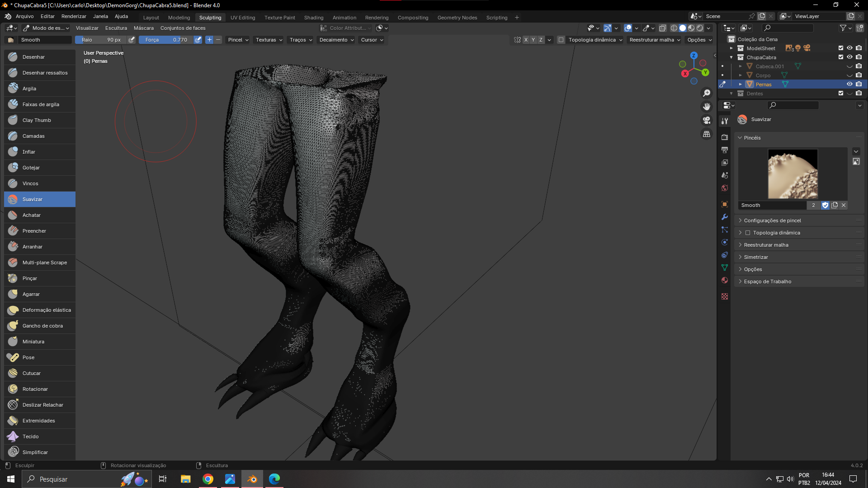
Task: Click the zoom viewport magnifier icon
Action: click(706, 93)
